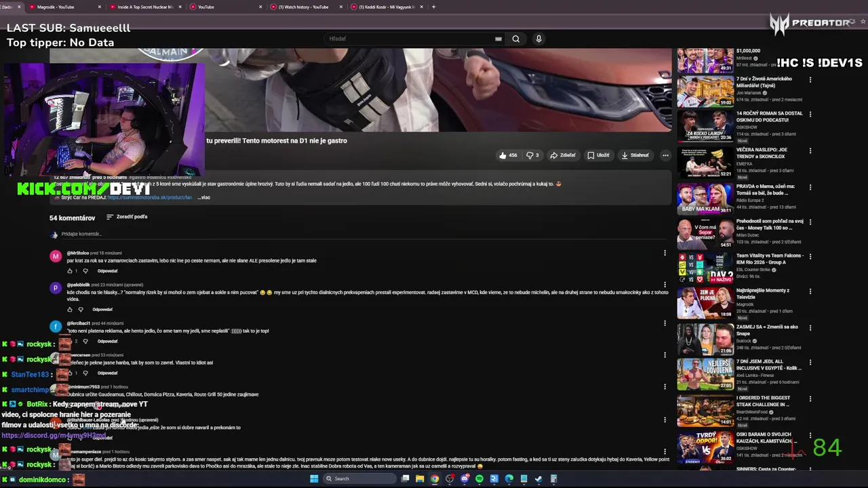Image resolution: width=868 pixels, height=488 pixels.
Task: Activate voice search microphone icon
Action: click(x=538, y=39)
